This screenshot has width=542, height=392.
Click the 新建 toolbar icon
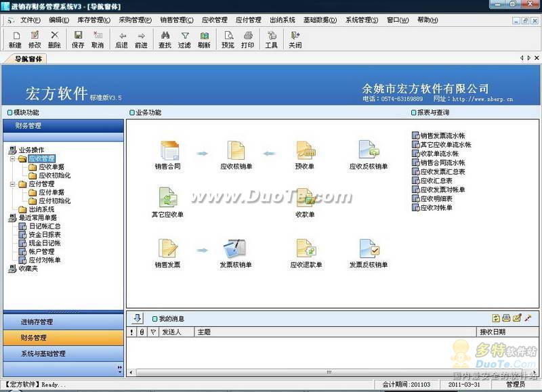click(x=15, y=39)
